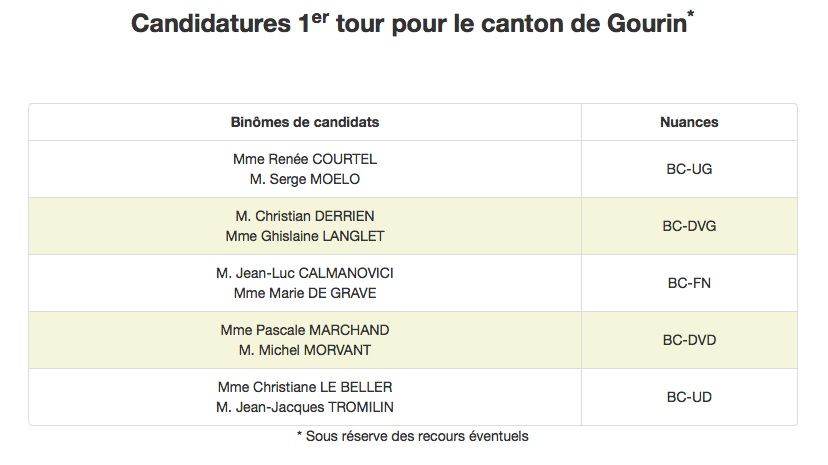Click the name Mme Christiane LE BELLER
Viewport: 828px width, 465px height.
click(305, 387)
